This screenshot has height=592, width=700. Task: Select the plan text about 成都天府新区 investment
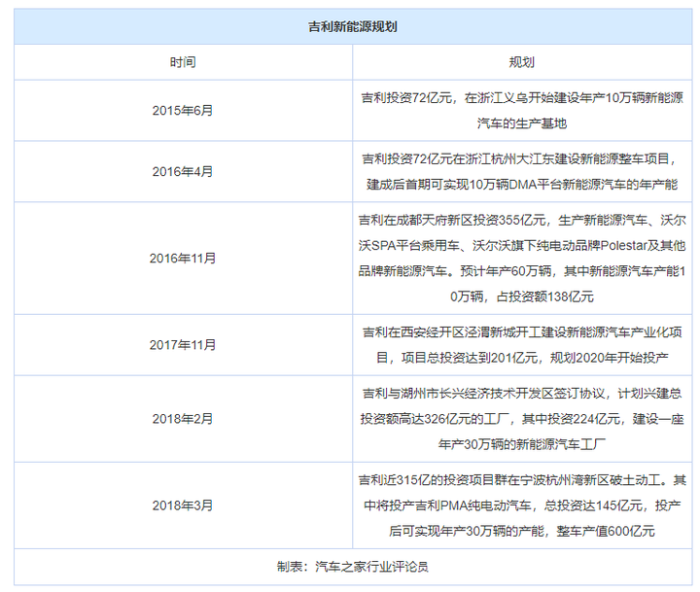coord(522,258)
